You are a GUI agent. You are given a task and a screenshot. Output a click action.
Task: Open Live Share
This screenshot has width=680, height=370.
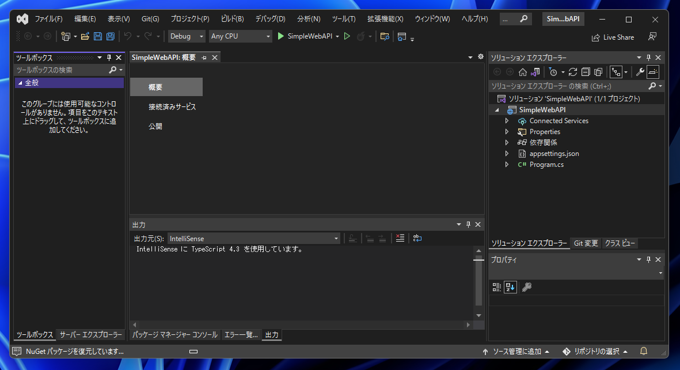point(613,37)
